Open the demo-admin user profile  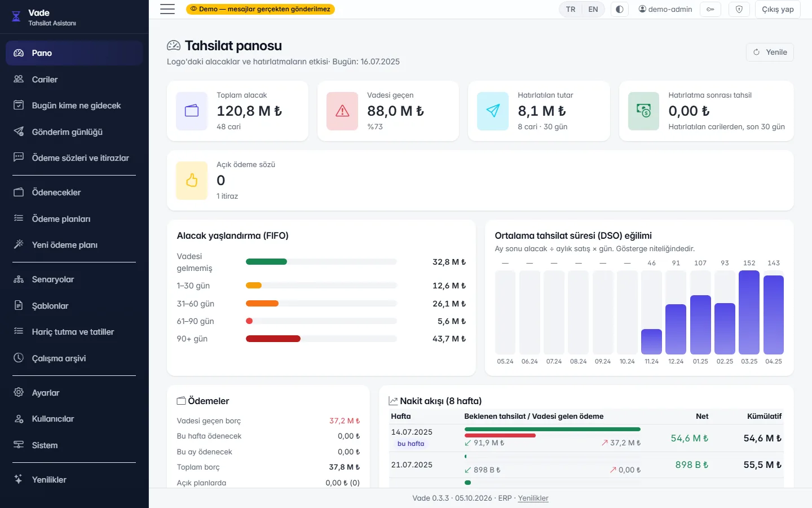pyautogui.click(x=665, y=9)
